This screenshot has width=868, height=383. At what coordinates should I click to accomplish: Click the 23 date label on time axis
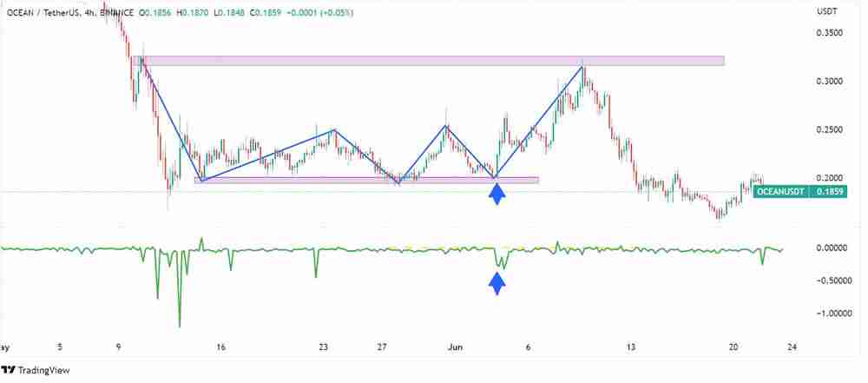click(323, 347)
